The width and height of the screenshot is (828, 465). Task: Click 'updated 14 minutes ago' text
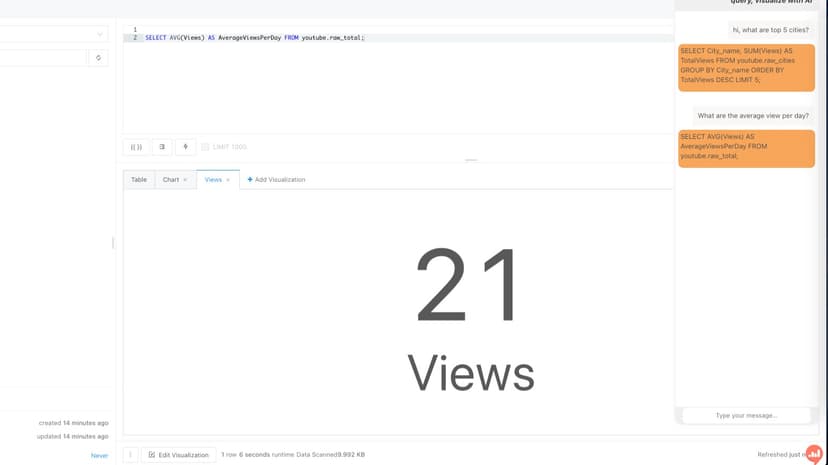point(72,436)
